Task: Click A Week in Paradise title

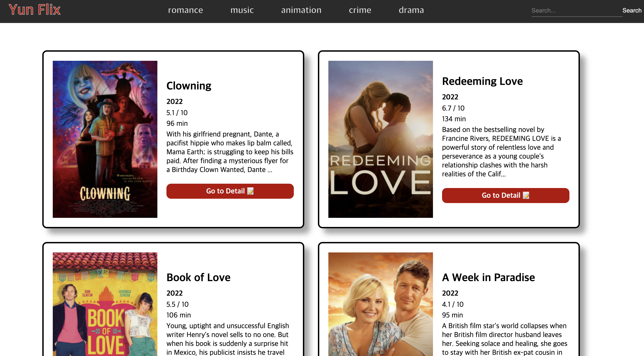Action: click(x=488, y=277)
